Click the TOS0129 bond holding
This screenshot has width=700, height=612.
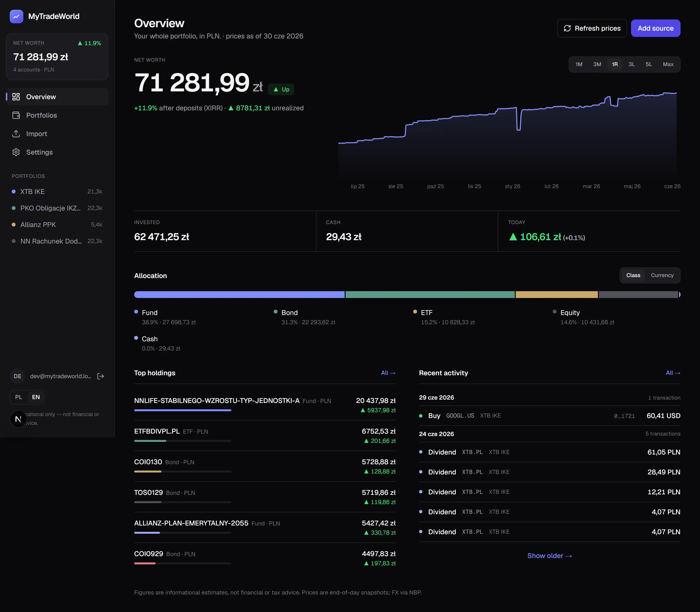click(x=265, y=497)
